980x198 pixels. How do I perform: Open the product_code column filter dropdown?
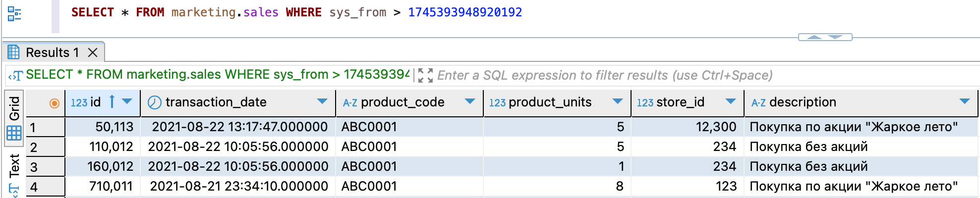pyautogui.click(x=470, y=102)
